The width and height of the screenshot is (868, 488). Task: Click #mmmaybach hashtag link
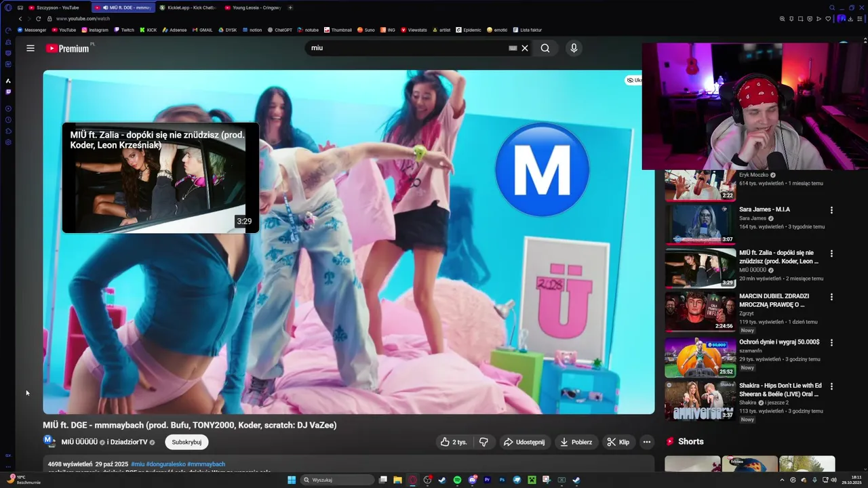coord(206,464)
